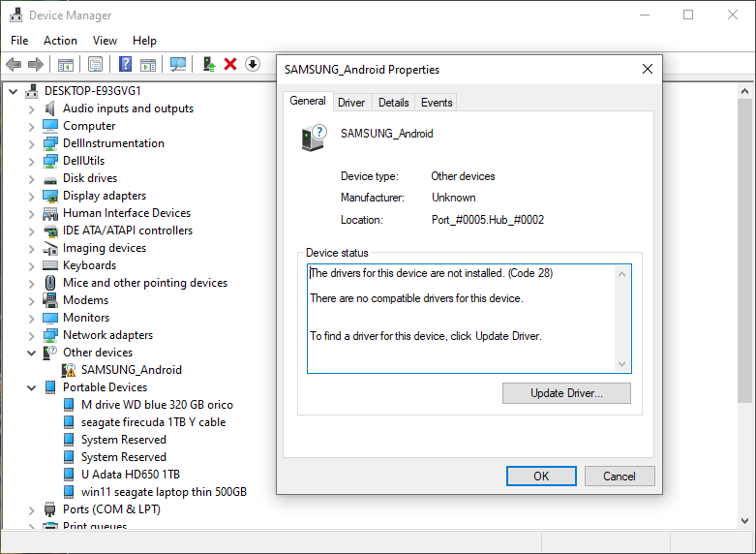Select SAMSUNG_Android in device tree

[x=131, y=370]
